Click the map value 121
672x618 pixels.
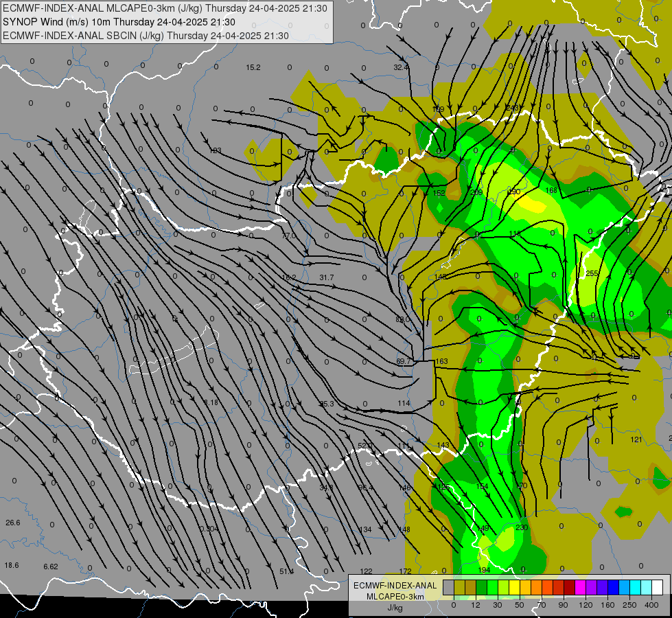(636, 439)
